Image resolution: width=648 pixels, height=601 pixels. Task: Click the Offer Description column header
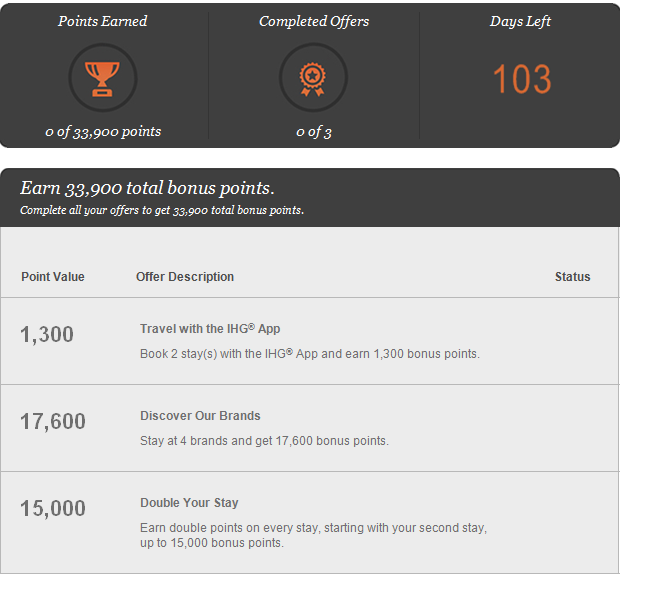click(x=185, y=277)
